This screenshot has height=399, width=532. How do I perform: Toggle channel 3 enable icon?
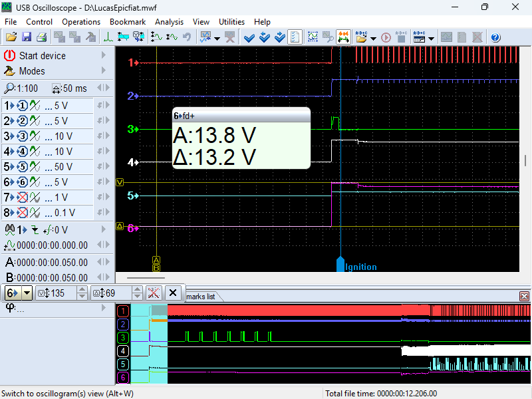(22, 136)
